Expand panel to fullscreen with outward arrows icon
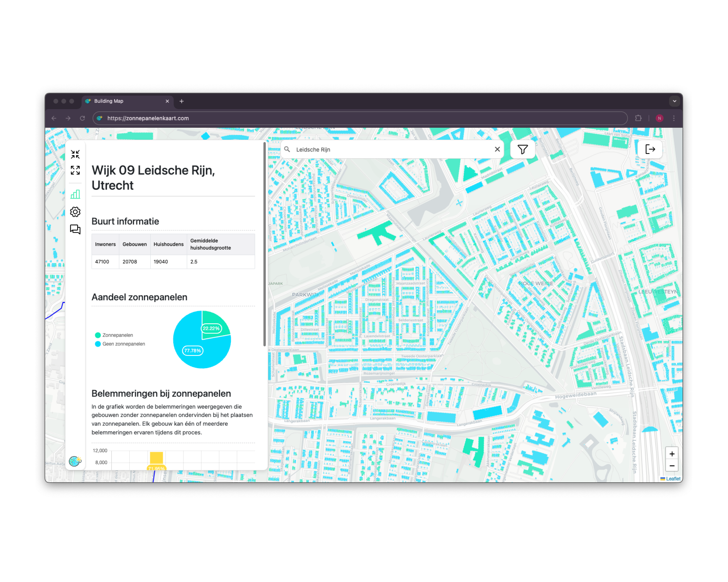Viewport: 728px width, 582px height. (x=75, y=170)
